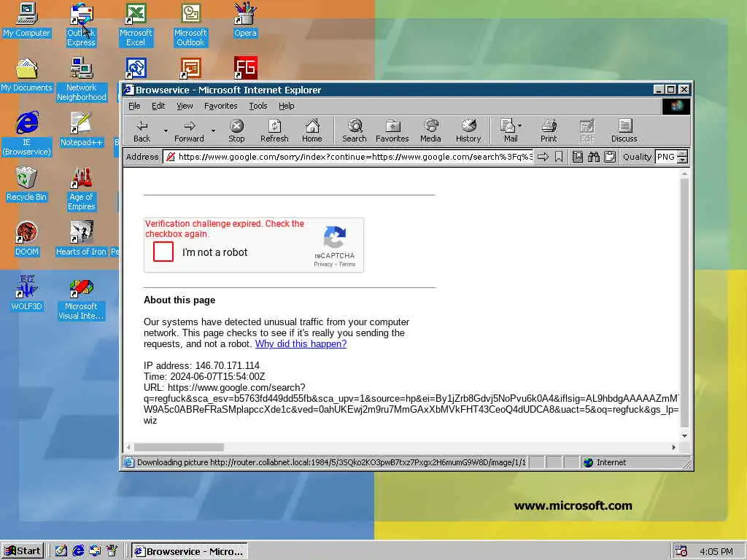Select the red FG desktop icon
747x560 pixels.
tap(245, 68)
